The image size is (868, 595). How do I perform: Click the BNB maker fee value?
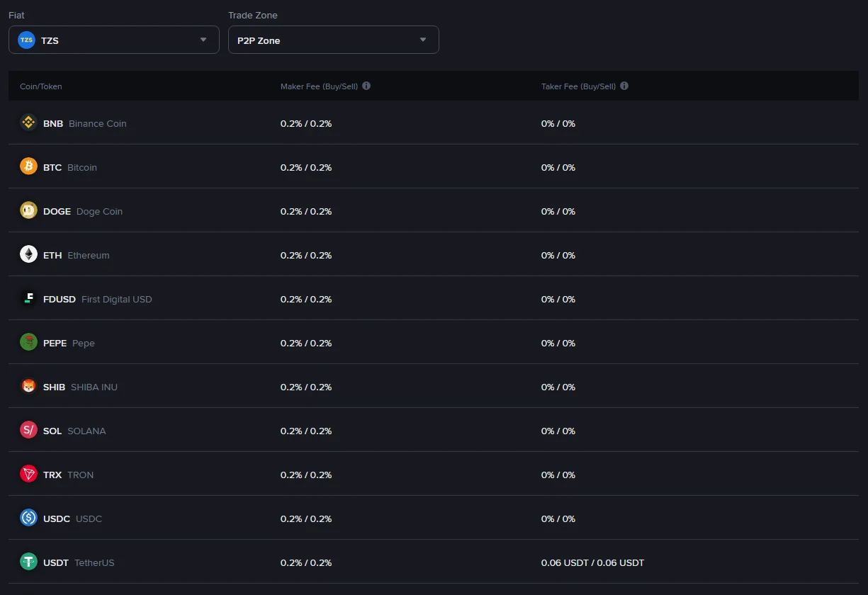306,123
